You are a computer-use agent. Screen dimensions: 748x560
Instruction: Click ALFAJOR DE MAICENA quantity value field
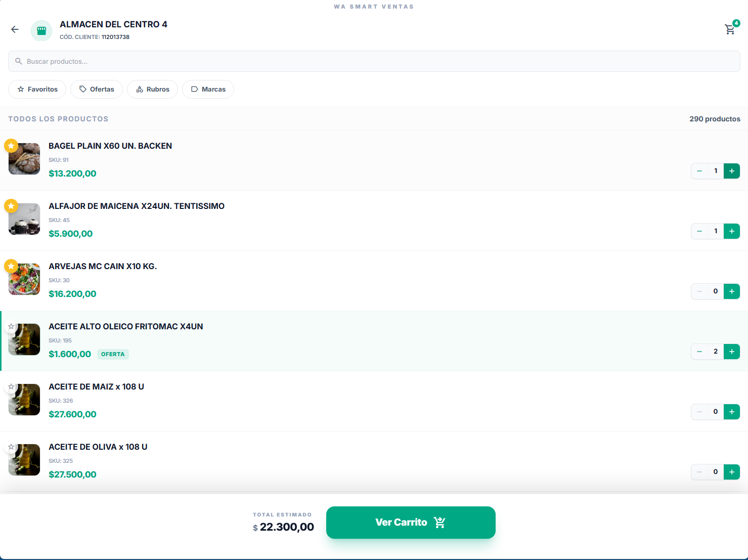tap(716, 231)
